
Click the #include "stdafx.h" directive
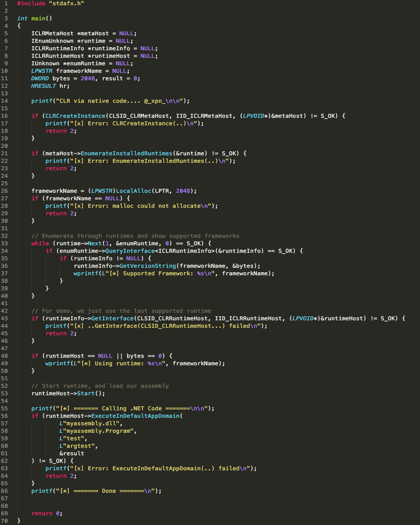(51, 4)
